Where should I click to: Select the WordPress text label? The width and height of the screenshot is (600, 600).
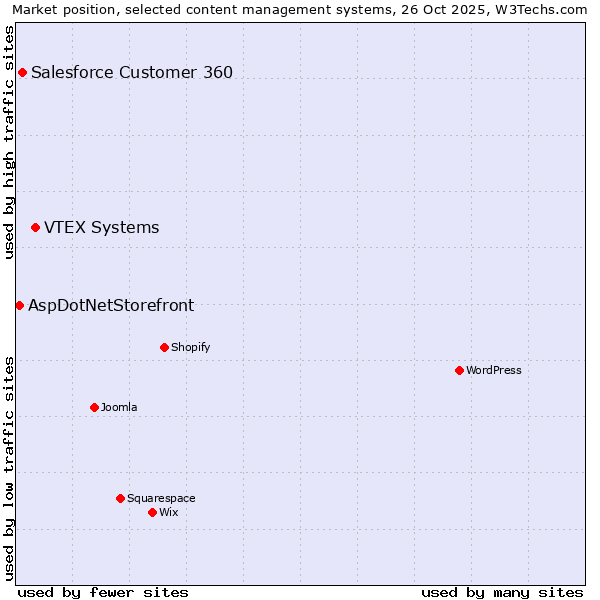(x=493, y=370)
